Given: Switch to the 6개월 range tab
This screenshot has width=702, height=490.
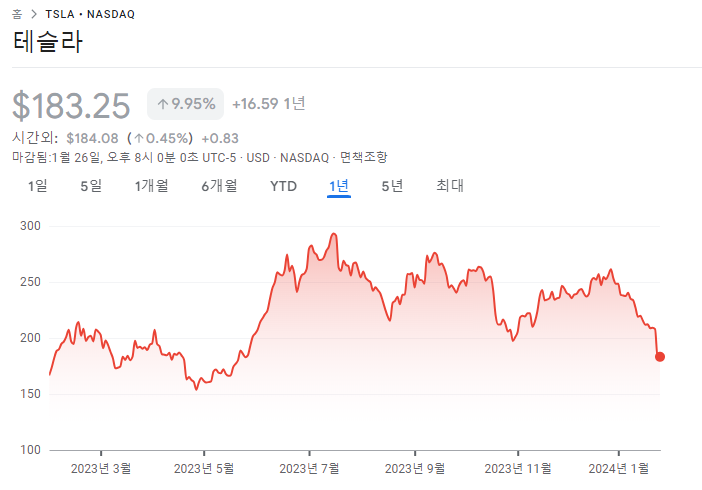Looking at the screenshot, I should 219,186.
